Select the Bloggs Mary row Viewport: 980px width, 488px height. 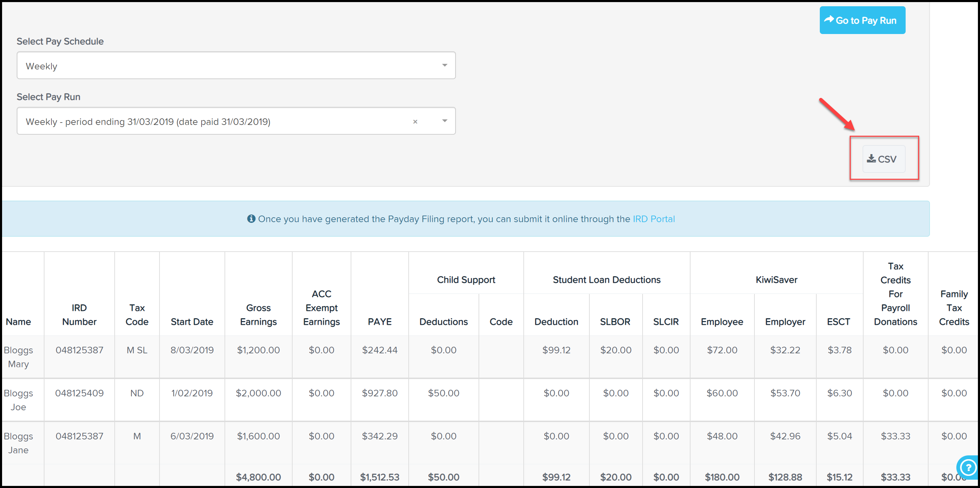pos(490,354)
